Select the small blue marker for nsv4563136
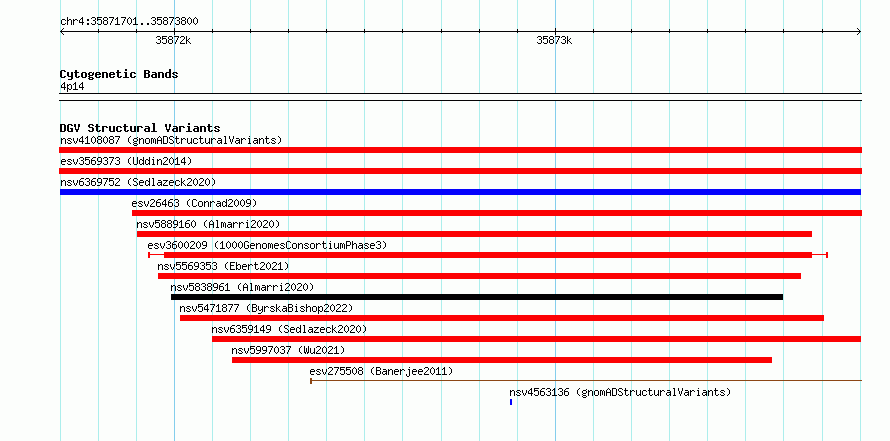Screen dimensions: 890x441 (x=511, y=402)
